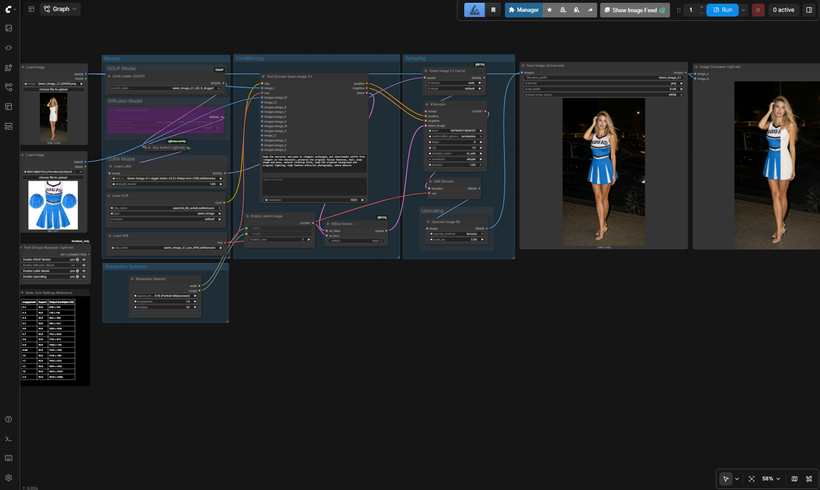Toggle link visibility icon in bottom toolbar

pyautogui.click(x=809, y=478)
